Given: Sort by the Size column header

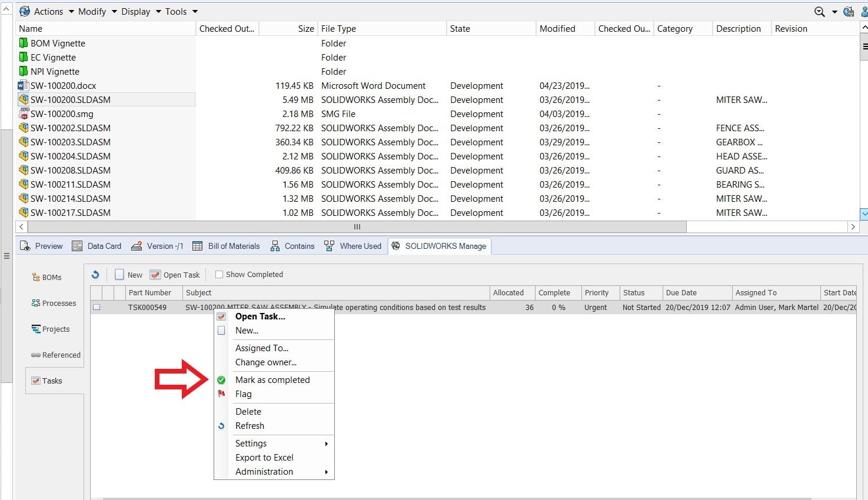Looking at the screenshot, I should 288,28.
